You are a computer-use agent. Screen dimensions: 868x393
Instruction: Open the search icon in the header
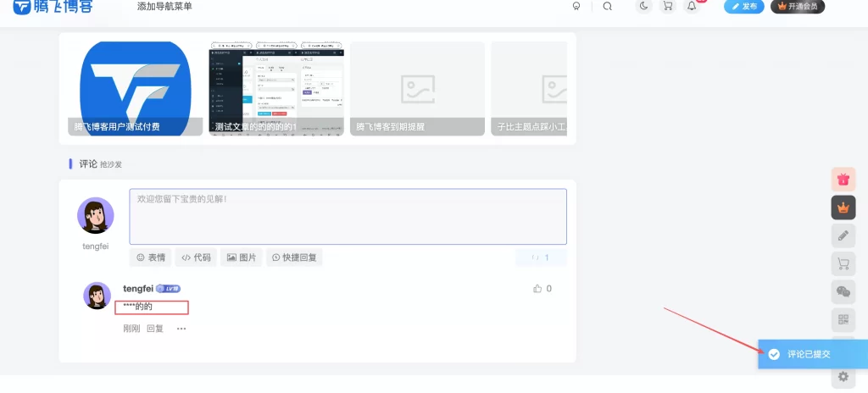click(607, 6)
